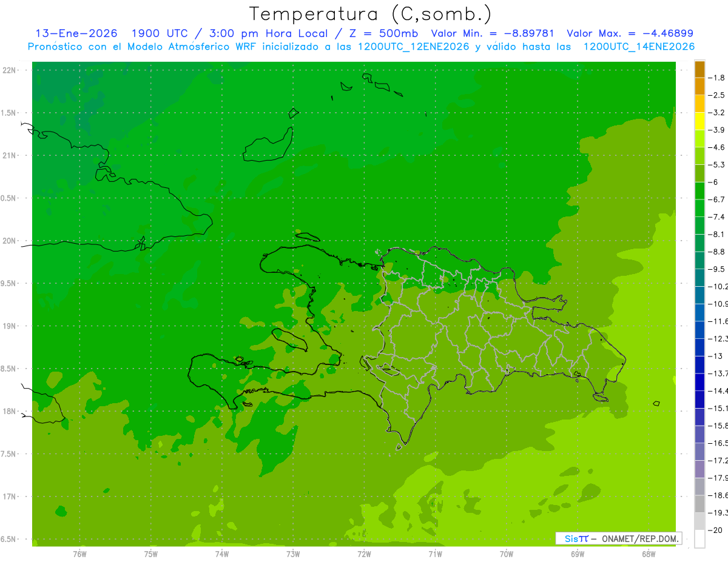The width and height of the screenshot is (728, 562).
Task: Click the '73W' longitude label
Action: [293, 554]
